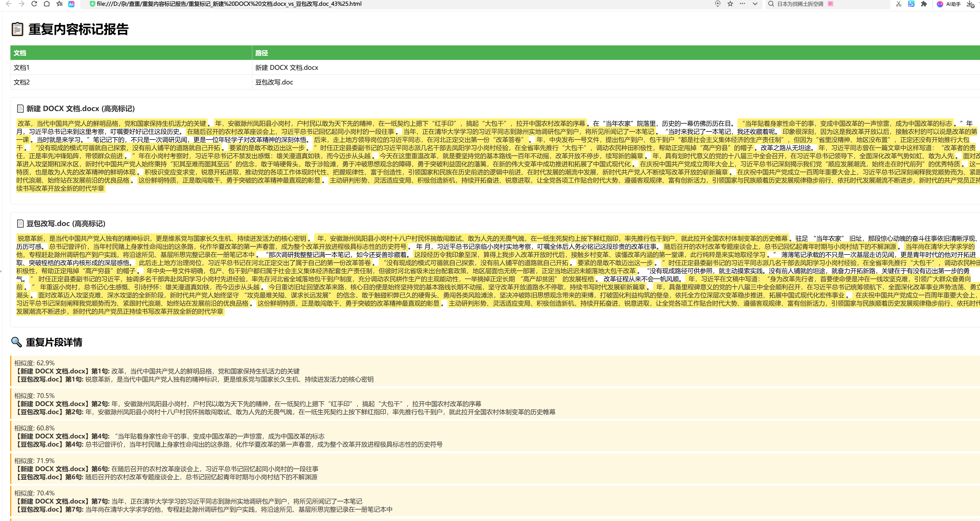Click the AI icon beside the favorites button
Screen dimensions: 980x521
[71, 4]
